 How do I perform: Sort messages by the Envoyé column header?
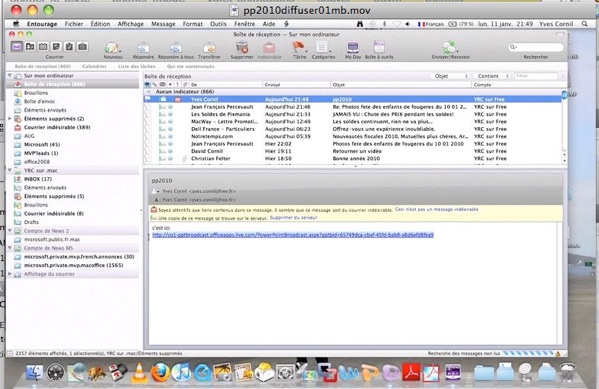(296, 84)
